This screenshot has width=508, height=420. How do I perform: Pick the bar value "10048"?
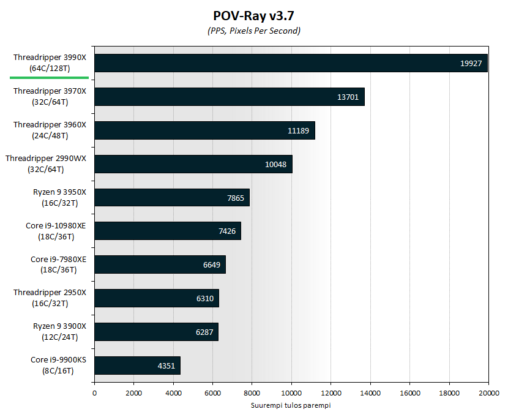pyautogui.click(x=275, y=165)
